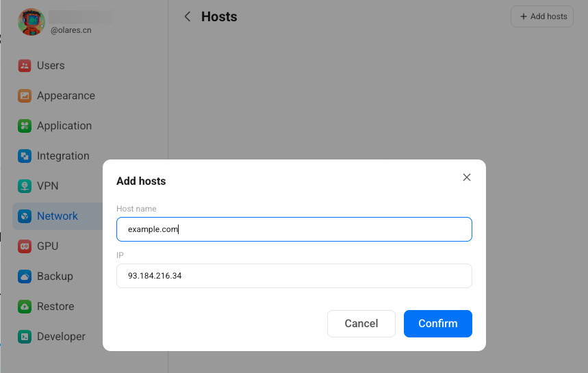Click the Network globe icon

(x=25, y=216)
